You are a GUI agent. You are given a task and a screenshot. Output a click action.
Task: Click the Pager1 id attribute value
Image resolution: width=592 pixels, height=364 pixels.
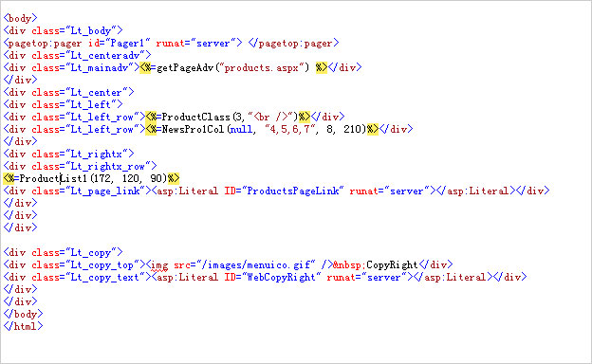pyautogui.click(x=127, y=43)
